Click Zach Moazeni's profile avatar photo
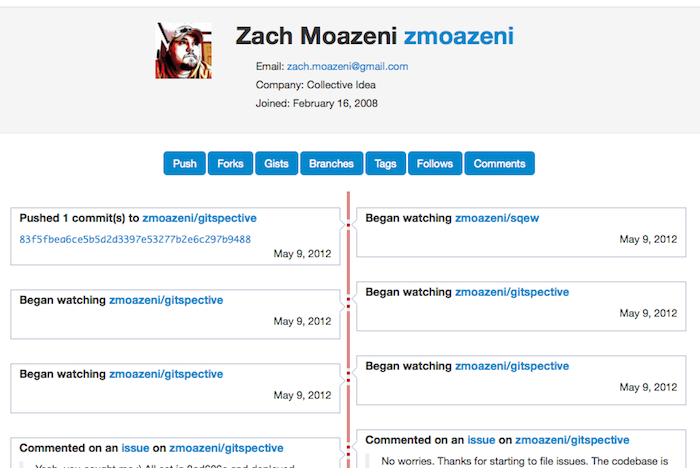The height and width of the screenshot is (468, 700). click(183, 51)
